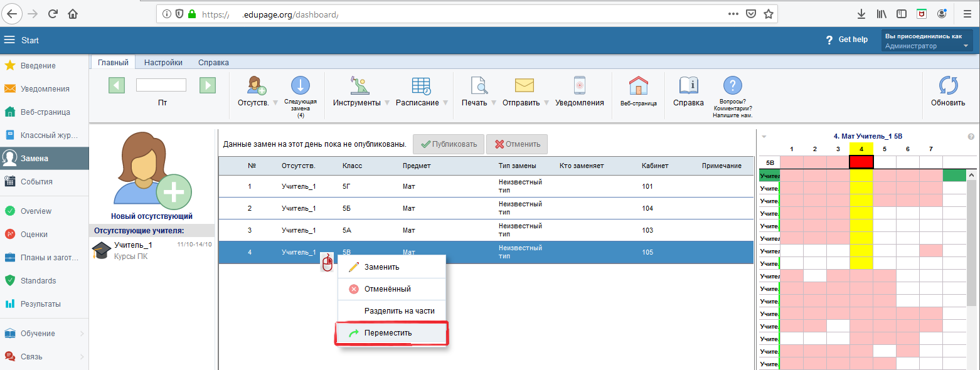The image size is (980, 370).
Task: Open Overview in the left sidebar
Action: 44,211
